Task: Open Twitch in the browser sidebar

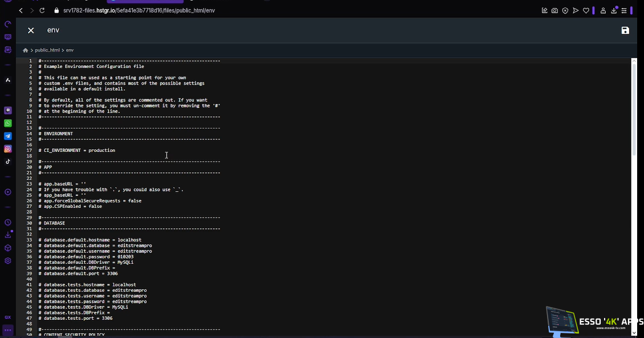Action: (8, 110)
